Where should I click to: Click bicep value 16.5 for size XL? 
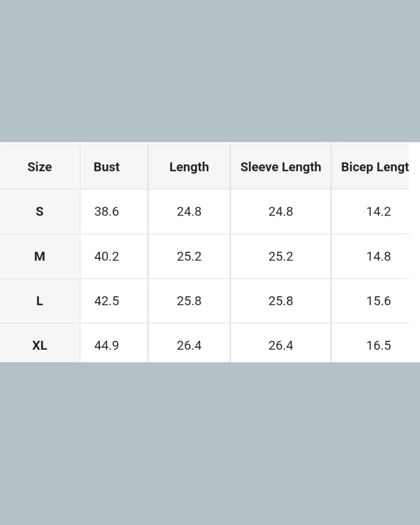tap(378, 345)
